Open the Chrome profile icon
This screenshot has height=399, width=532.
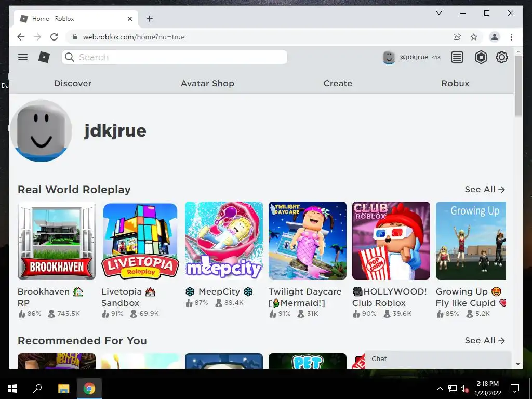click(x=495, y=37)
